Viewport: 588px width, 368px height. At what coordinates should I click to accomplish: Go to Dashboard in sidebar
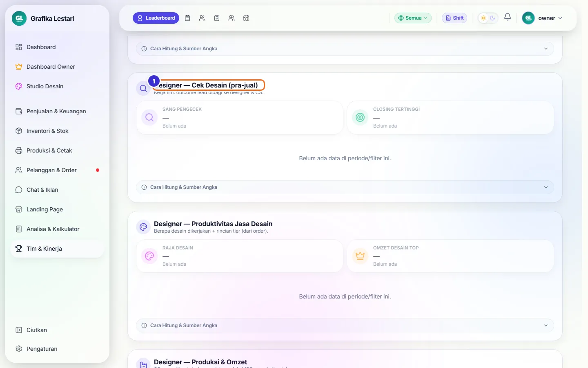(x=57, y=47)
